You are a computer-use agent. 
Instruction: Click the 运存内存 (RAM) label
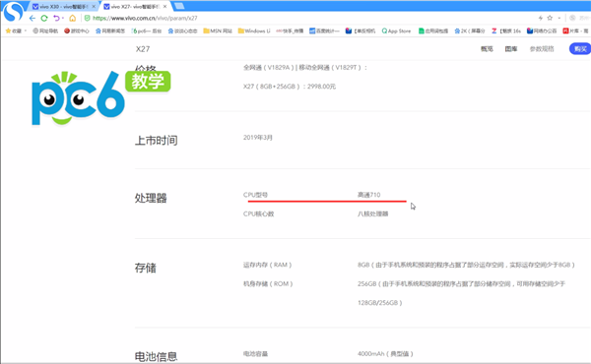point(268,265)
